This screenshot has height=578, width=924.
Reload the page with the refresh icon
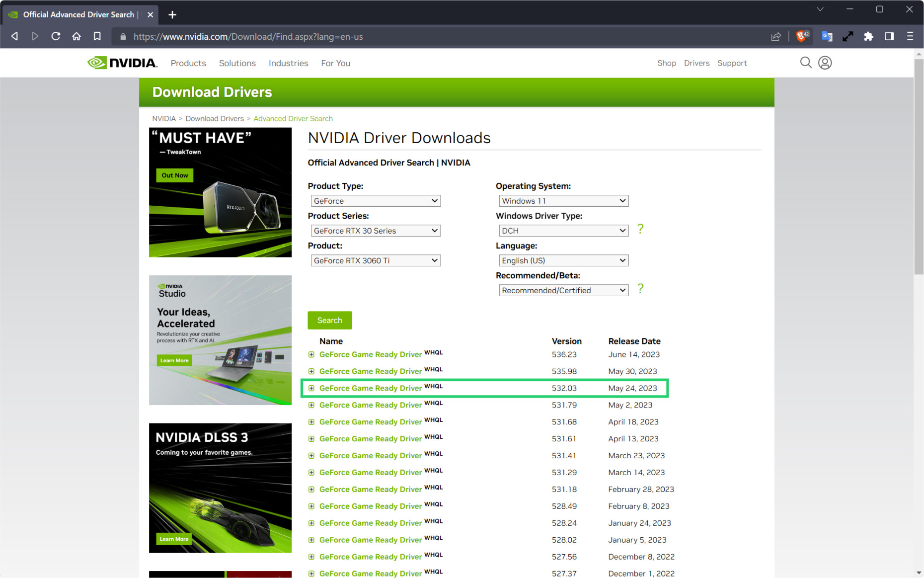(56, 36)
